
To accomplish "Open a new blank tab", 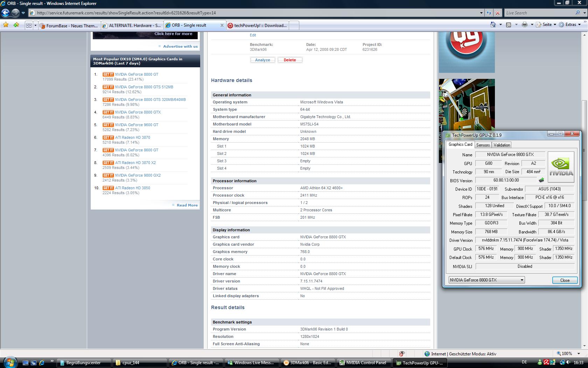I will [x=294, y=26].
